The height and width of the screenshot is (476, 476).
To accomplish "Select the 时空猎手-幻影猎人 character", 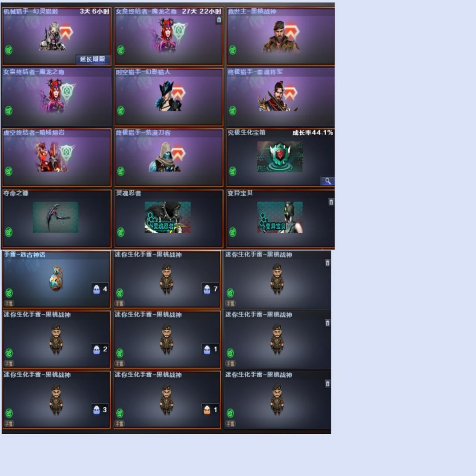I will click(169, 97).
